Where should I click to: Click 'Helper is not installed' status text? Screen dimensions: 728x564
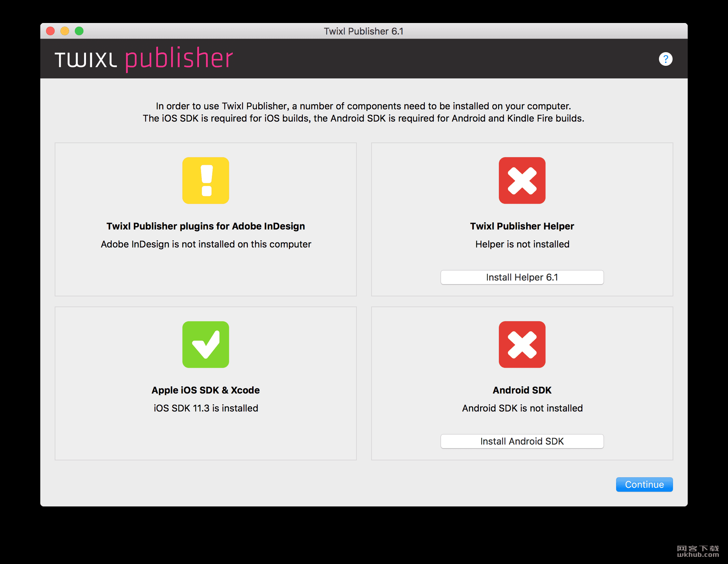click(x=522, y=244)
